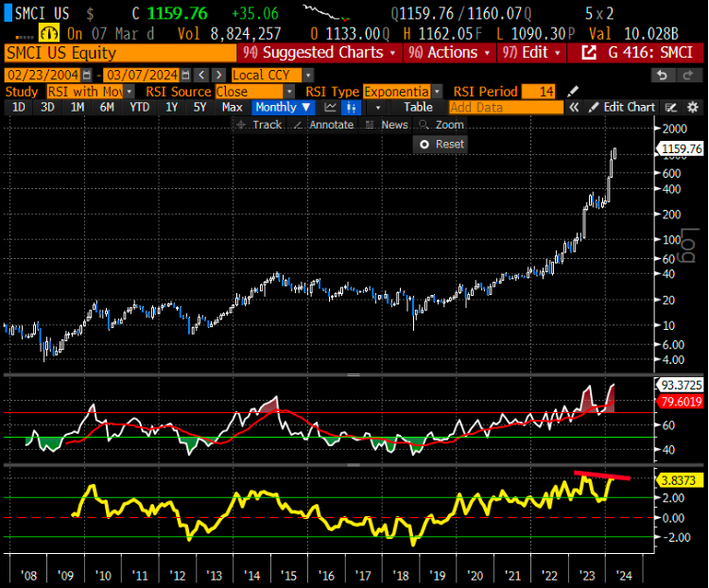Select the 1D time range tab
Screen dimensions: 709x588
point(19,107)
